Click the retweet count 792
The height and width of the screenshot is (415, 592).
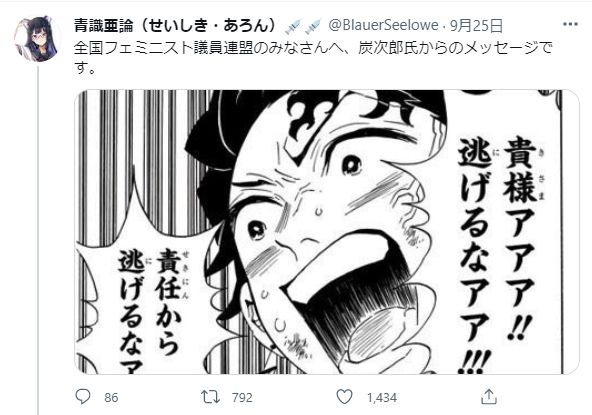tap(242, 398)
